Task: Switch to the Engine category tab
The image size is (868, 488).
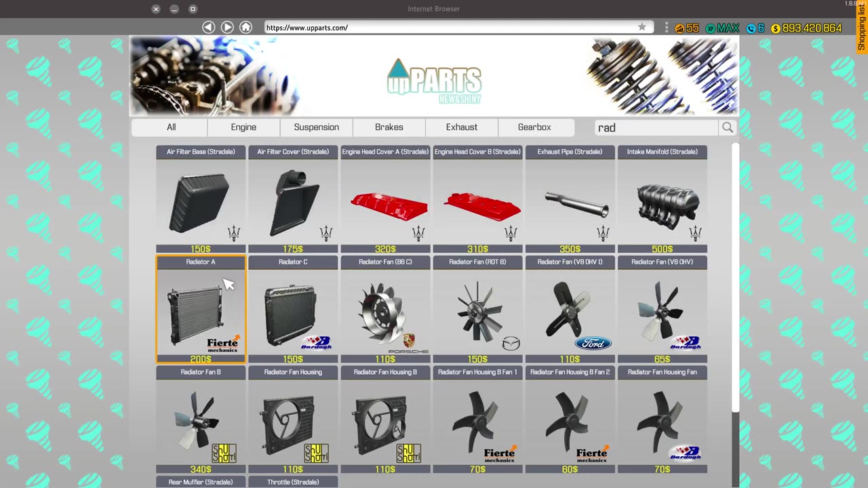Action: (x=243, y=127)
